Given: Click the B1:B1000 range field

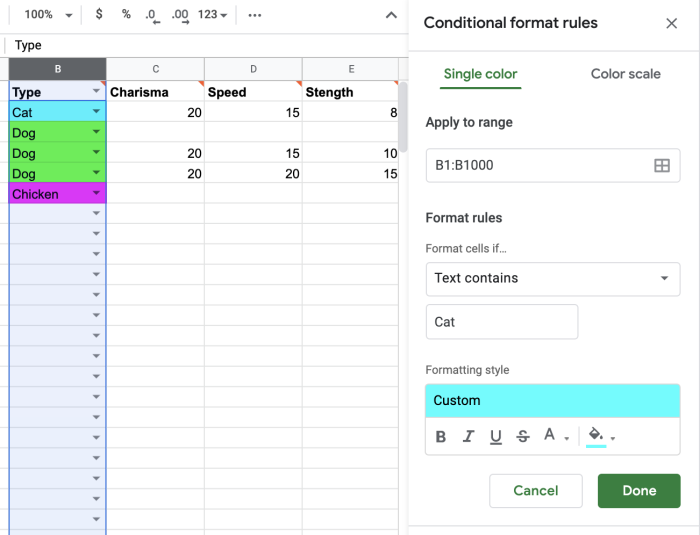Looking at the screenshot, I should tap(553, 165).
